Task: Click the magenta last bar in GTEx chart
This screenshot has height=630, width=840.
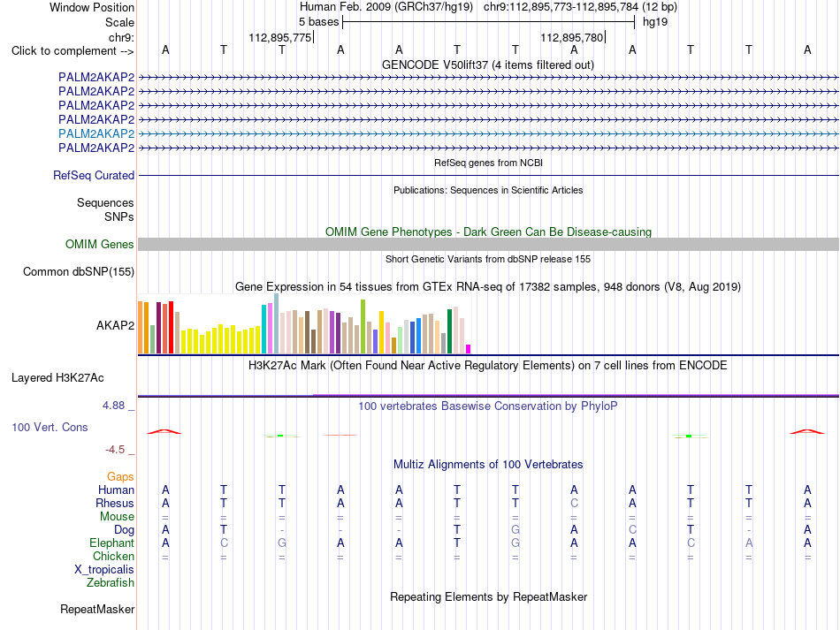Action: [469, 349]
